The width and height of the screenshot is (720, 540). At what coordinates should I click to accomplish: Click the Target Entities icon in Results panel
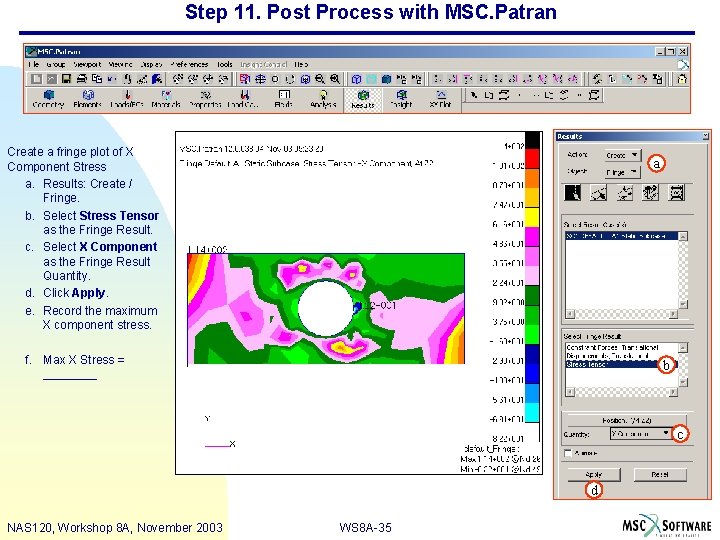tap(598, 192)
